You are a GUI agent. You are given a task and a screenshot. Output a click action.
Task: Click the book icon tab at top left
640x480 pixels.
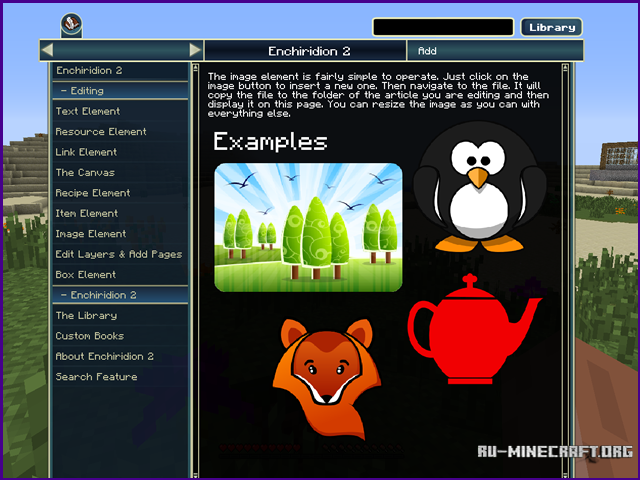coord(71,24)
